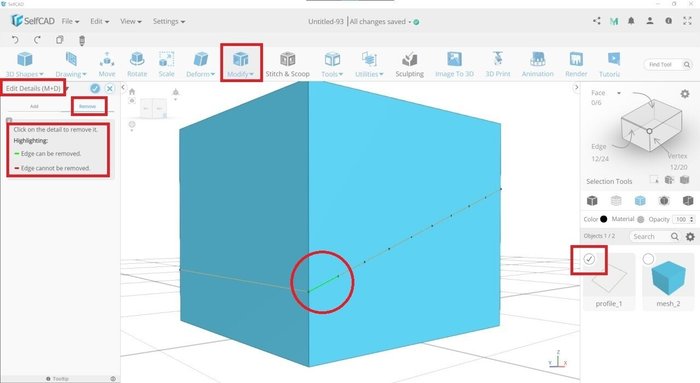Image resolution: width=700 pixels, height=383 pixels.
Task: Open the File menu
Action: 70,21
